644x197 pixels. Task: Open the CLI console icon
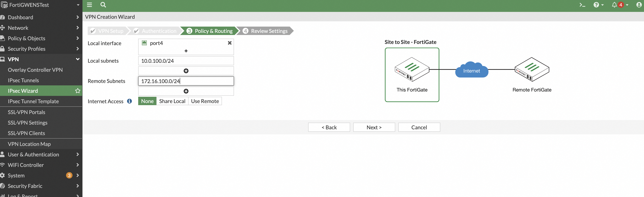[582, 5]
